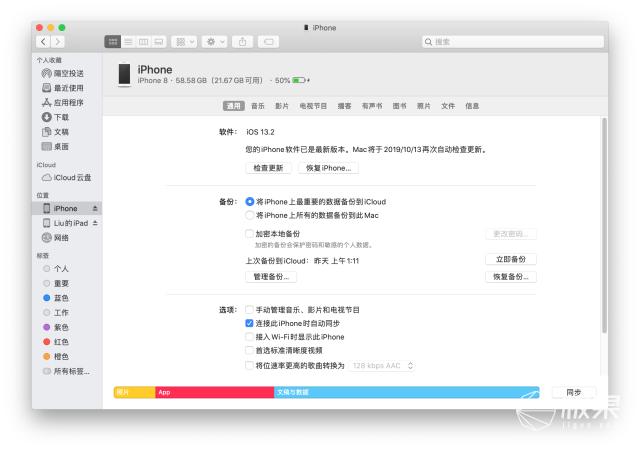The width and height of the screenshot is (640, 451).
Task: Switch to the 文件 (Files) tab
Action: tap(447, 106)
